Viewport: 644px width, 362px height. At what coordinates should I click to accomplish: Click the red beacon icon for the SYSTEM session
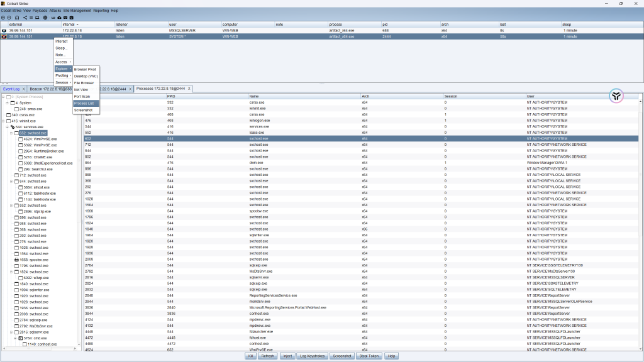point(4,36)
